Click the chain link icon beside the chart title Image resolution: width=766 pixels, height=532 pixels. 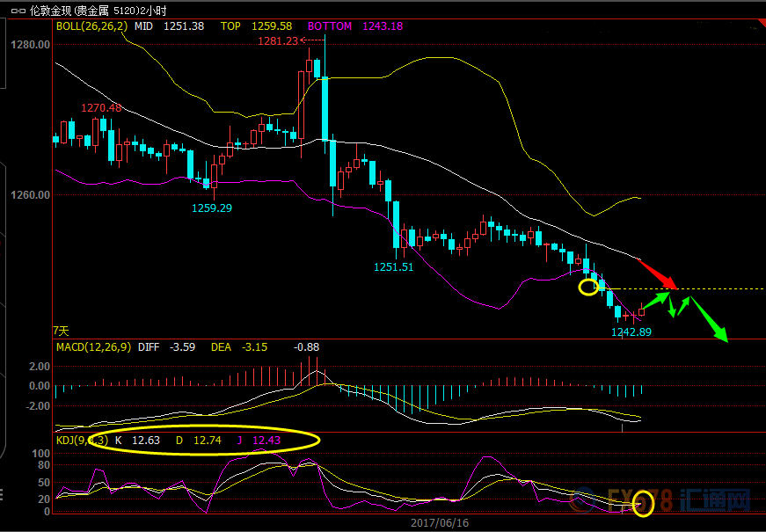click(18, 11)
